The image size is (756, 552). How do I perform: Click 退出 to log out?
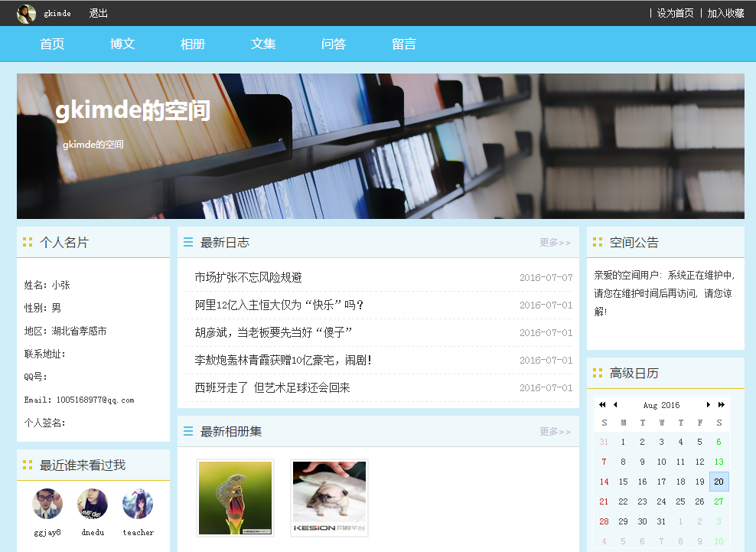point(98,14)
